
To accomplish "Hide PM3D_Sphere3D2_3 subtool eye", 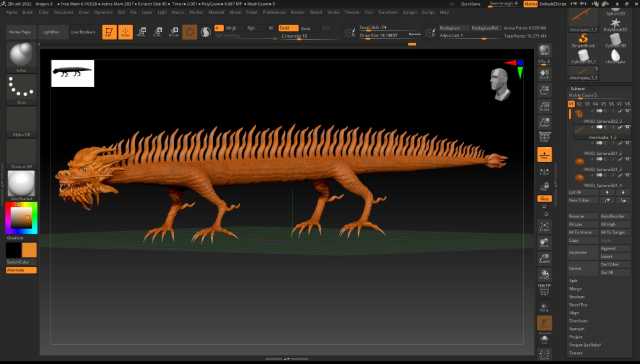I will (x=628, y=111).
